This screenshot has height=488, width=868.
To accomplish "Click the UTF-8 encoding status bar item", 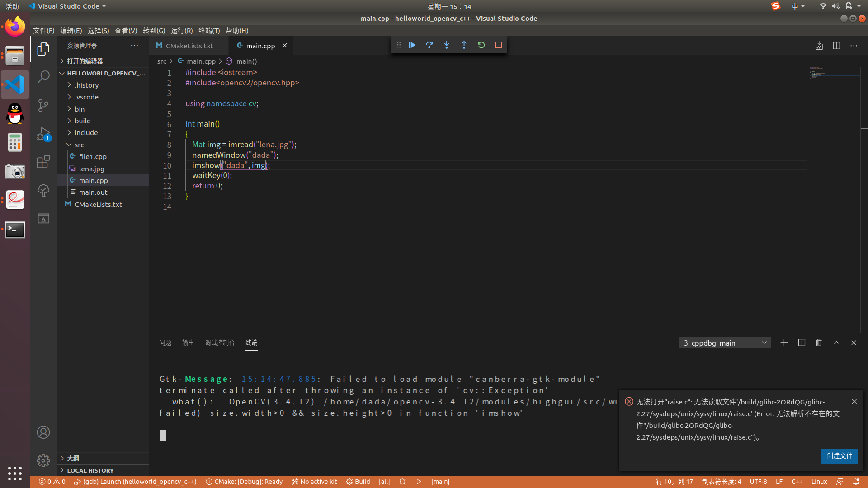I will pos(759,481).
